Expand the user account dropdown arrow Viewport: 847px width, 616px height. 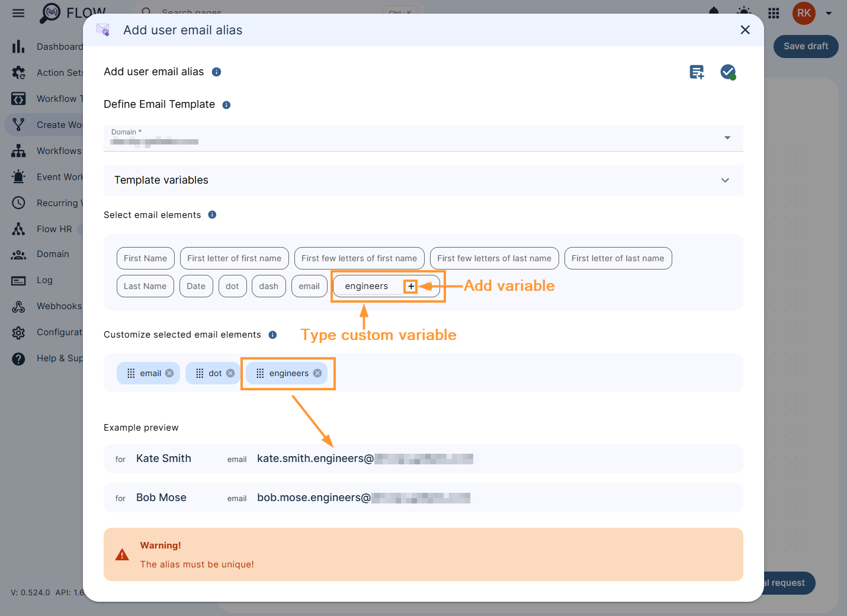829,13
